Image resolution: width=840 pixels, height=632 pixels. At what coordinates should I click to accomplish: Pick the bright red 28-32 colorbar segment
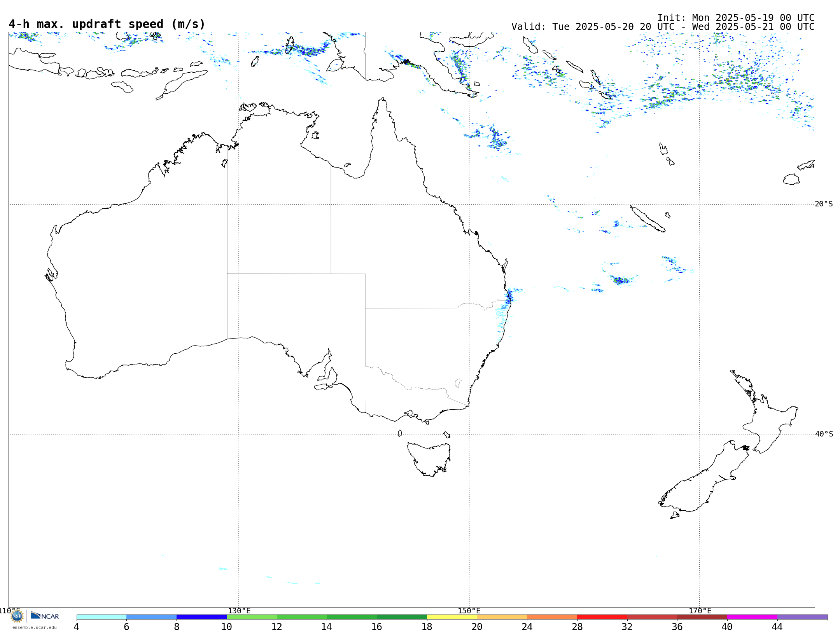602,617
